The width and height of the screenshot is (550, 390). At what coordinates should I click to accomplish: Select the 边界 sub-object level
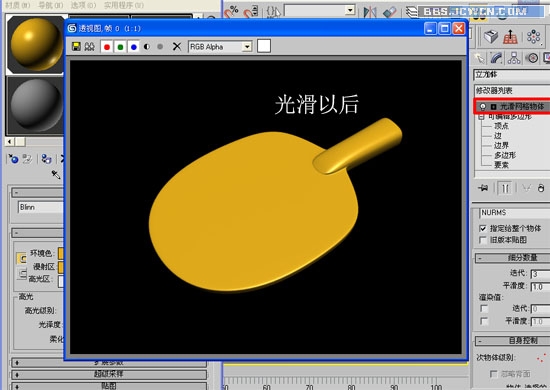tap(501, 145)
